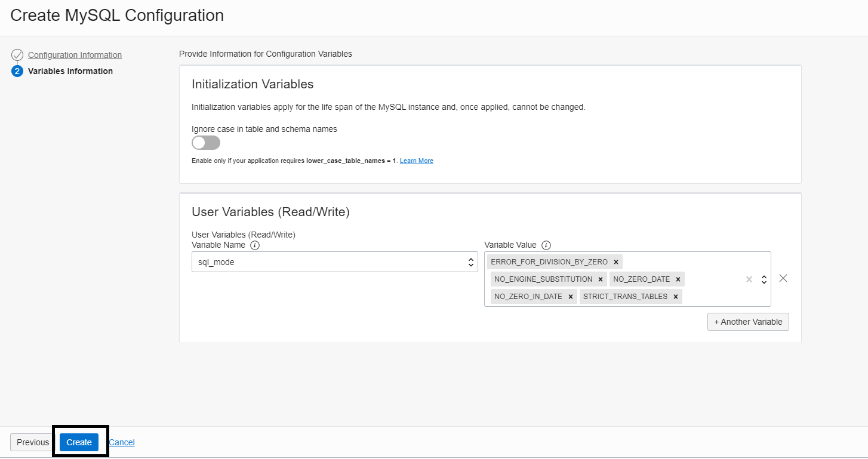The height and width of the screenshot is (459, 868).
Task: Expand the Variable Value options list
Action: pyautogui.click(x=764, y=279)
